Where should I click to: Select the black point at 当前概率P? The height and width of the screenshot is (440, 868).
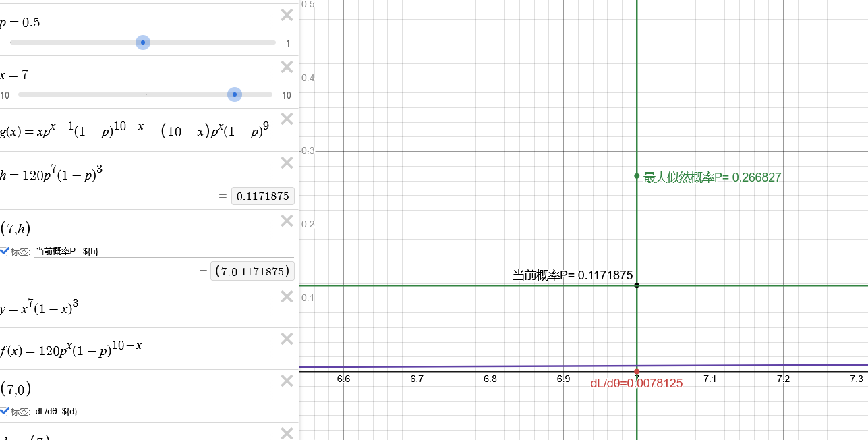[637, 285]
